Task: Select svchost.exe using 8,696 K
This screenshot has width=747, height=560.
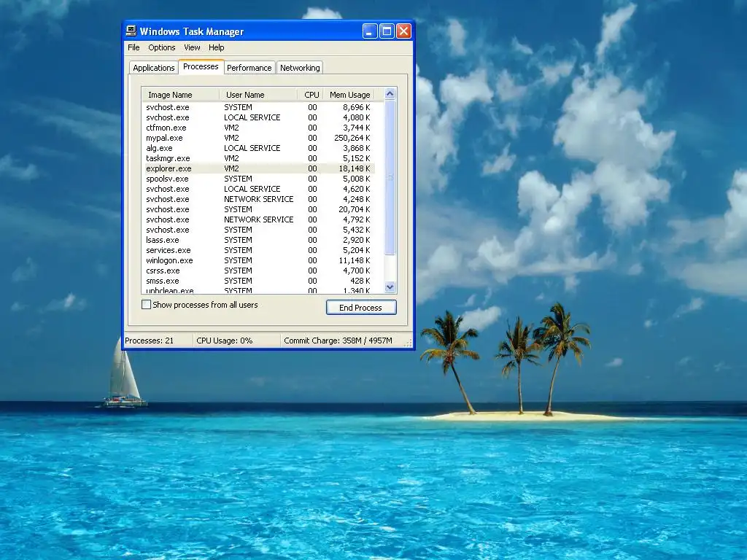Action: point(259,108)
